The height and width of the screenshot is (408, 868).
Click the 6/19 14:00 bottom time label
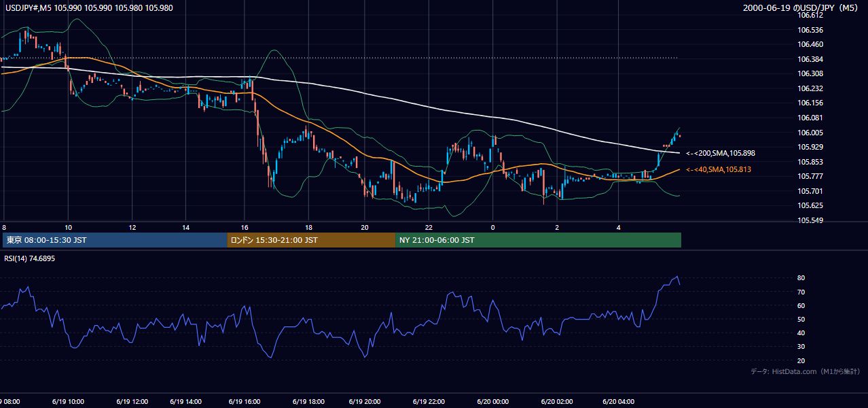tap(186, 401)
